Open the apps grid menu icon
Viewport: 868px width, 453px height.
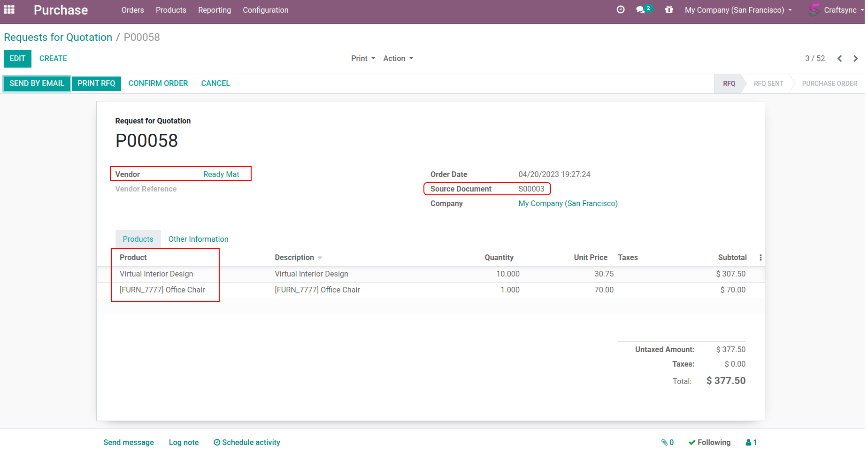[x=9, y=10]
